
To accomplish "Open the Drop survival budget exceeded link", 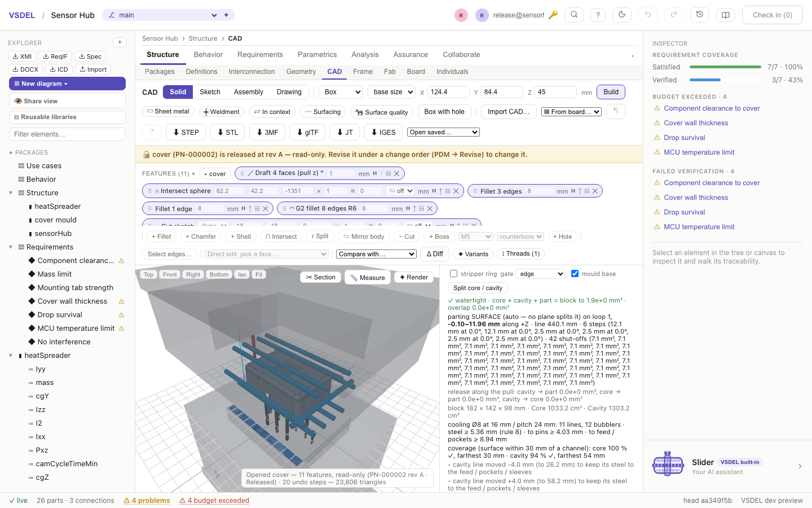I will click(685, 138).
